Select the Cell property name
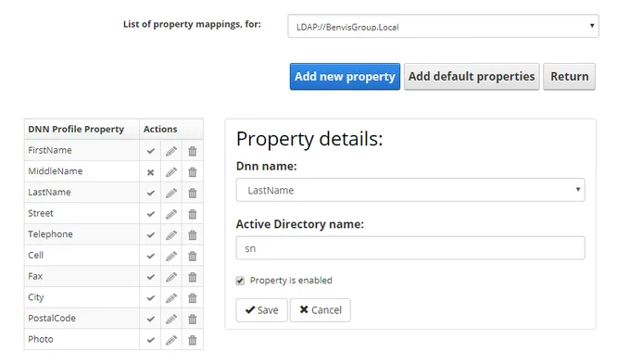 coord(35,255)
